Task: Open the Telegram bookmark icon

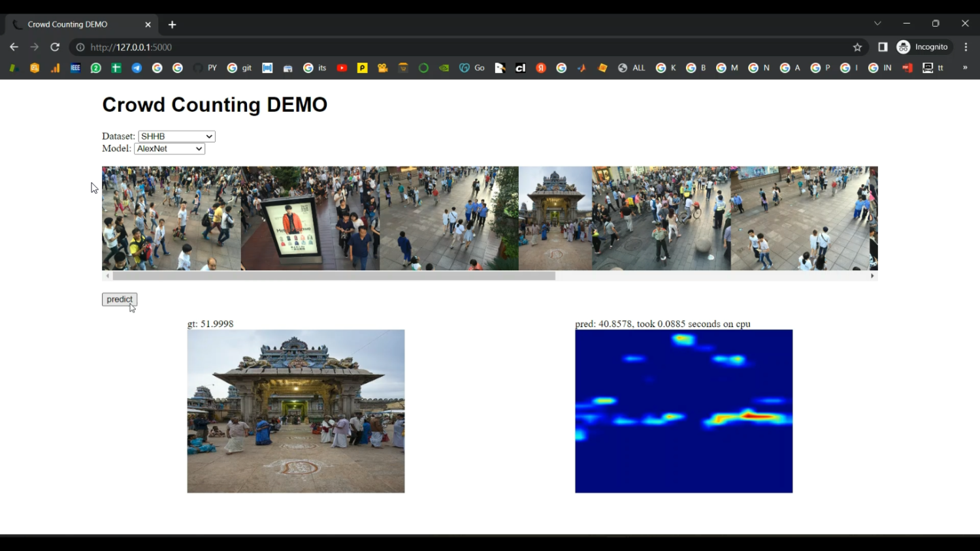Action: tap(137, 68)
